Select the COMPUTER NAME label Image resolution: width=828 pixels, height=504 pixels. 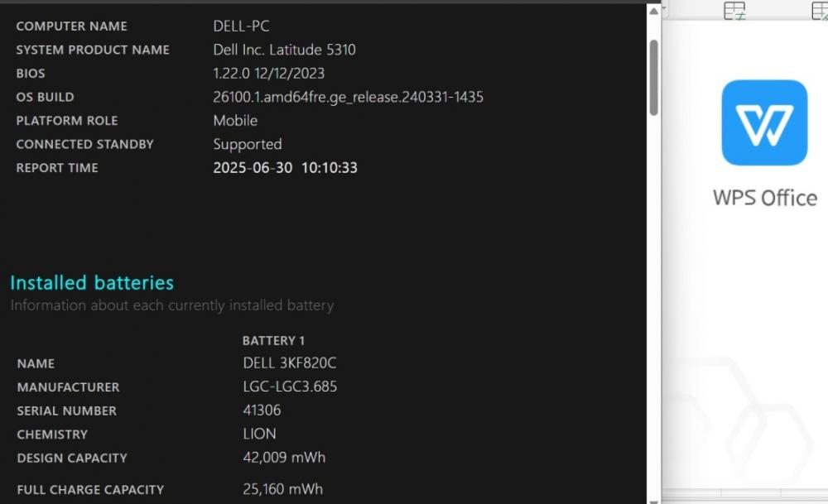point(71,26)
